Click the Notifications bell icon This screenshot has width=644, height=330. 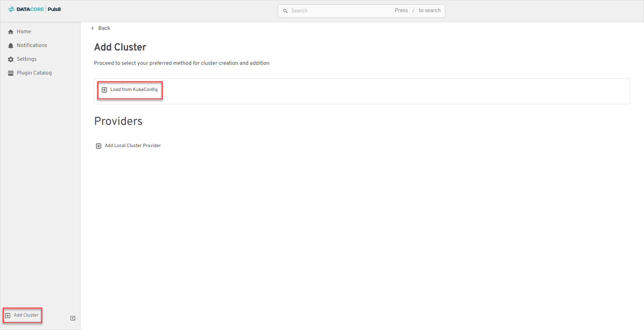pos(11,46)
